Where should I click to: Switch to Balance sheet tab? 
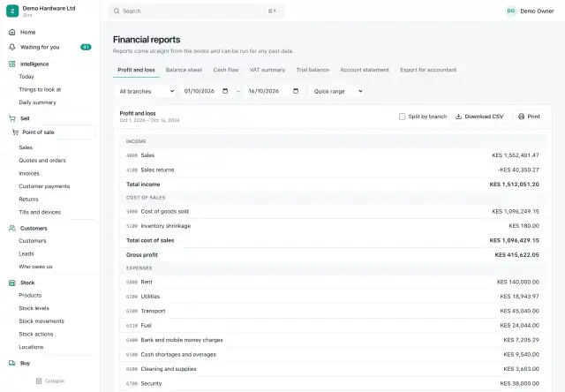tap(184, 70)
